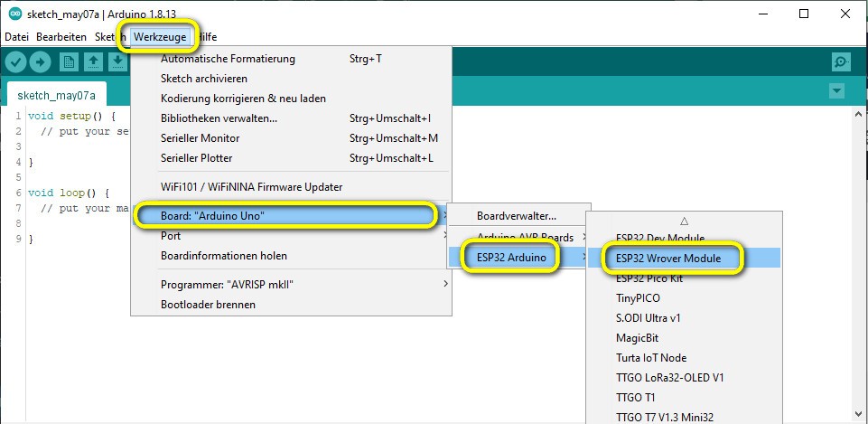Select WiFi101 / WiFiNINA Firmware Updater

291,187
